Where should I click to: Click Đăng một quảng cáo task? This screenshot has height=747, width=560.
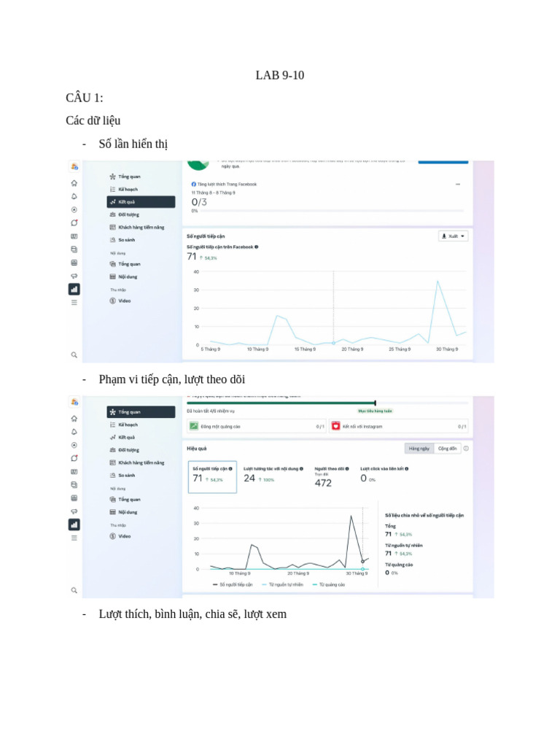coord(256,426)
